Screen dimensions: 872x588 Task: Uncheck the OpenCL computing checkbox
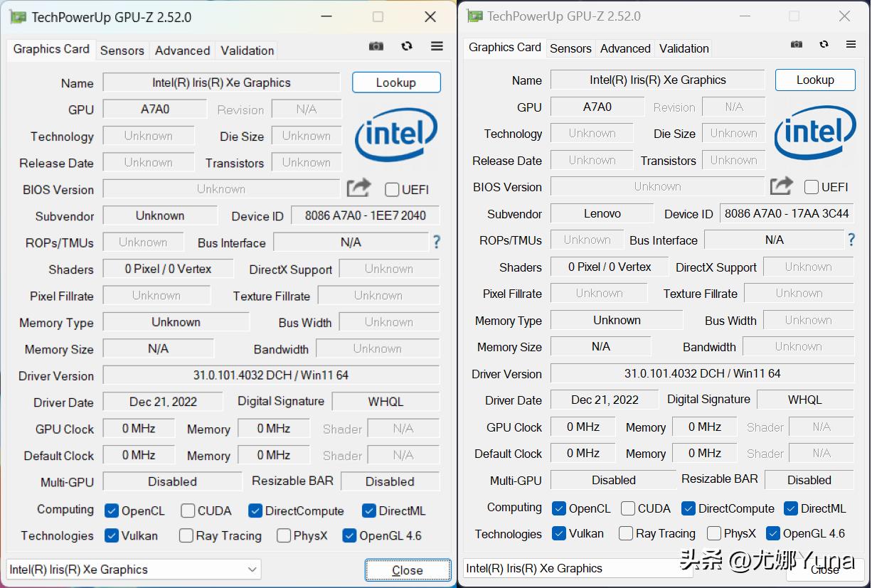pyautogui.click(x=110, y=510)
